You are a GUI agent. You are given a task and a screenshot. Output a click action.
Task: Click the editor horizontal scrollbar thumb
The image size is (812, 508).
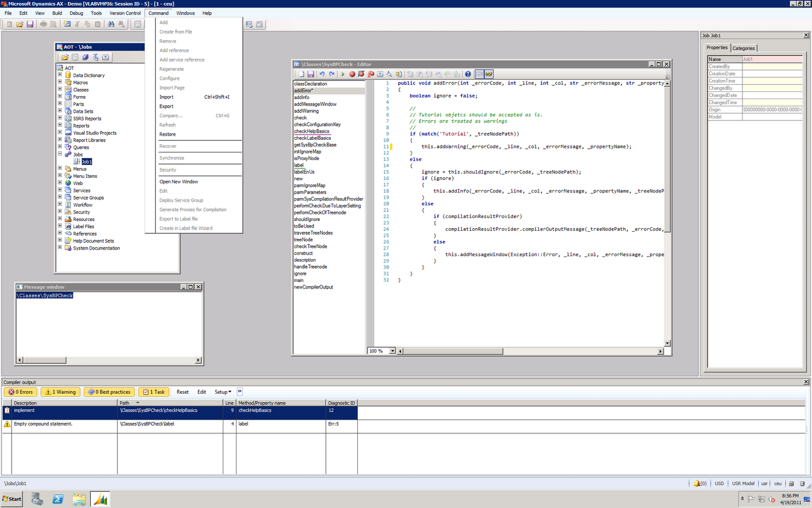click(453, 351)
